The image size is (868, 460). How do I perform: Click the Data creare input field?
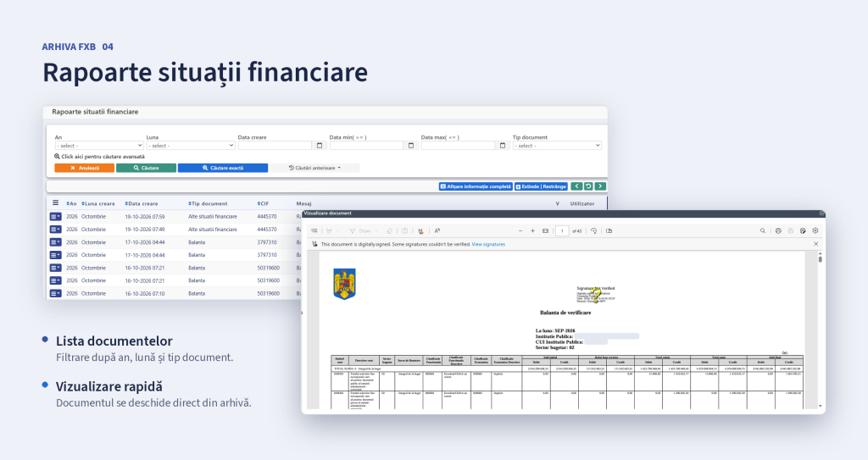pos(275,146)
